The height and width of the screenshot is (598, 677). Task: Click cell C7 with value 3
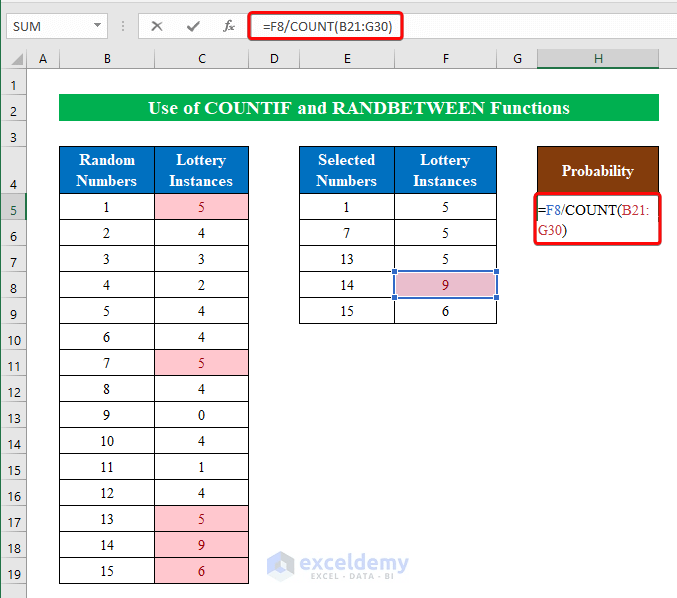click(x=201, y=259)
